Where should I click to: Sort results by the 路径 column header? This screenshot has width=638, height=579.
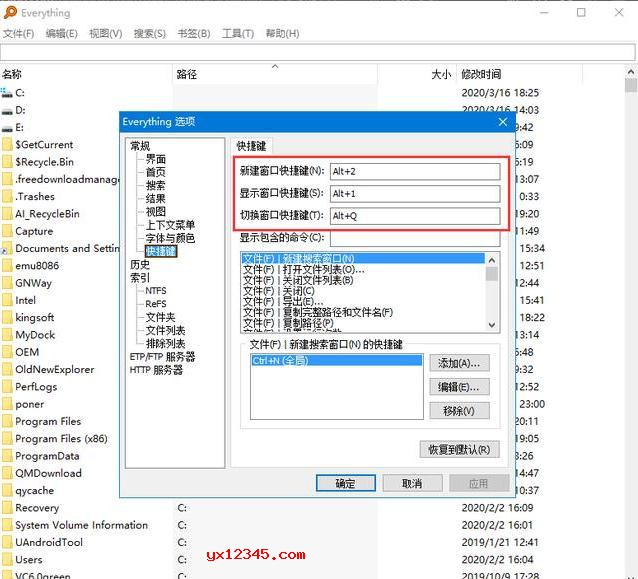(x=275, y=74)
